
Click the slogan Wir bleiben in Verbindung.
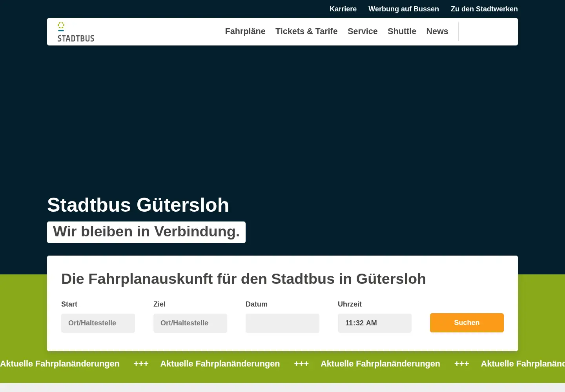[x=146, y=232]
